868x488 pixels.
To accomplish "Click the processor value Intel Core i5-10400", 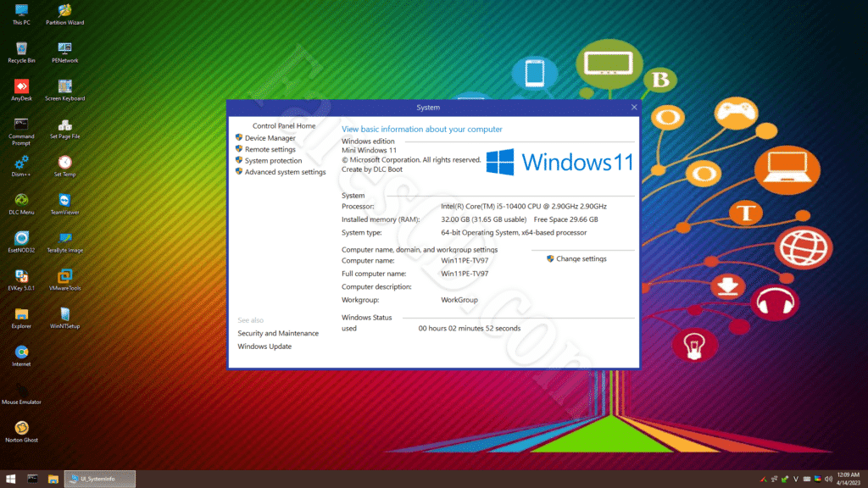I will click(x=524, y=207).
